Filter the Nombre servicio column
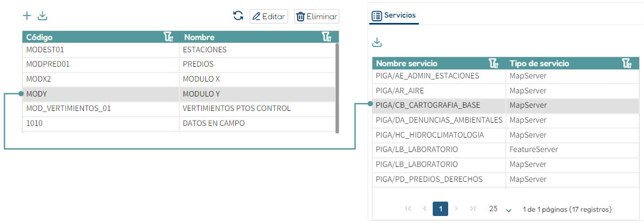644x224 pixels. pos(494,63)
